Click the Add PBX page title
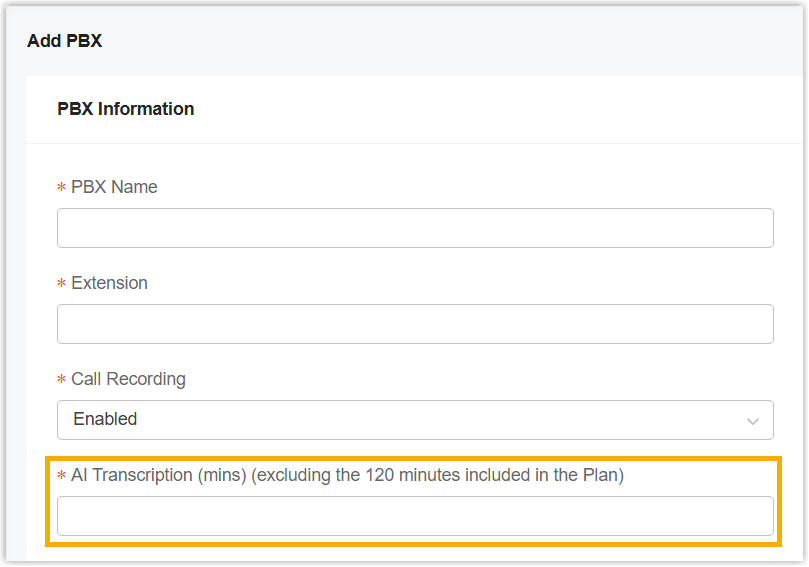Screen dimensions: 809x567 click(x=65, y=41)
